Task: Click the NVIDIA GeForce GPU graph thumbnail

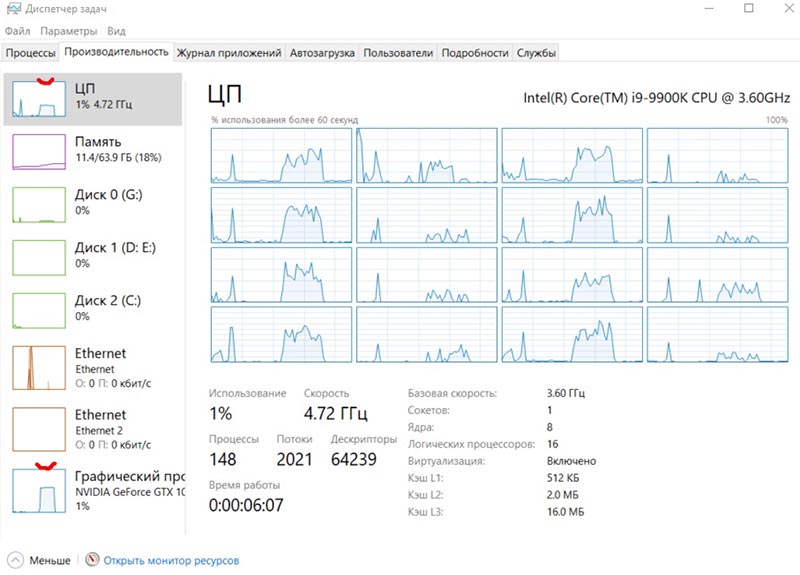Action: click(x=39, y=491)
